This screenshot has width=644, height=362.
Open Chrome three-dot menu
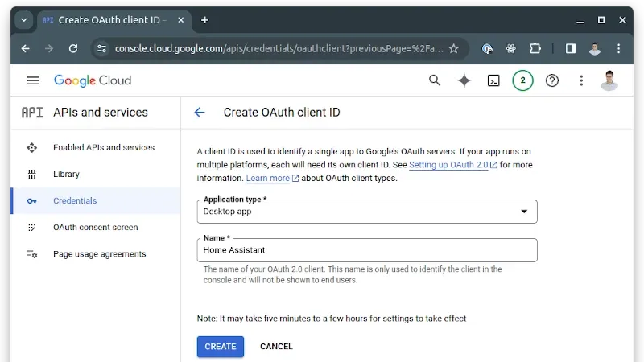618,49
